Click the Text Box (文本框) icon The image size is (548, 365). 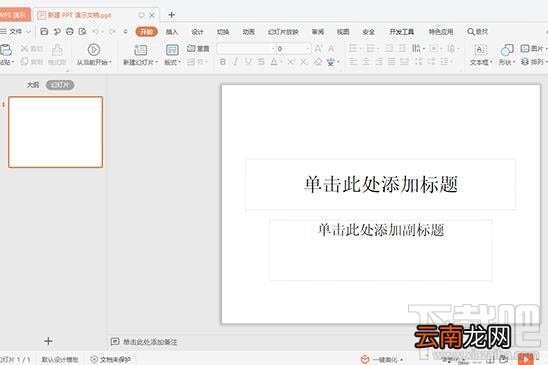click(481, 50)
